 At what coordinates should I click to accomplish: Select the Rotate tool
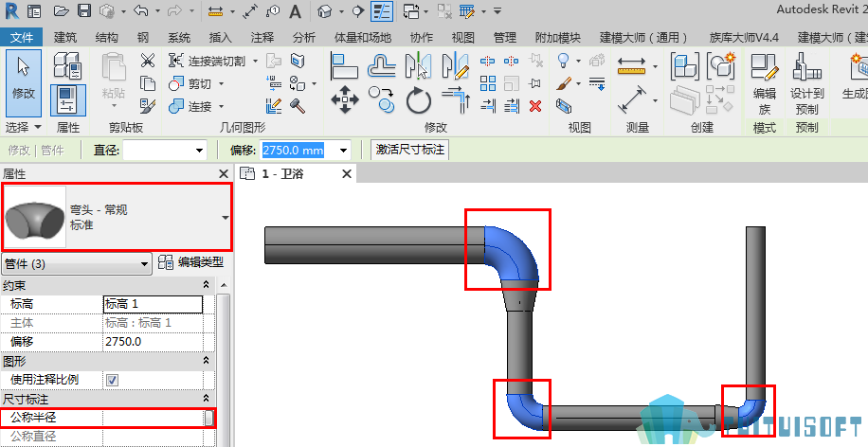click(419, 100)
